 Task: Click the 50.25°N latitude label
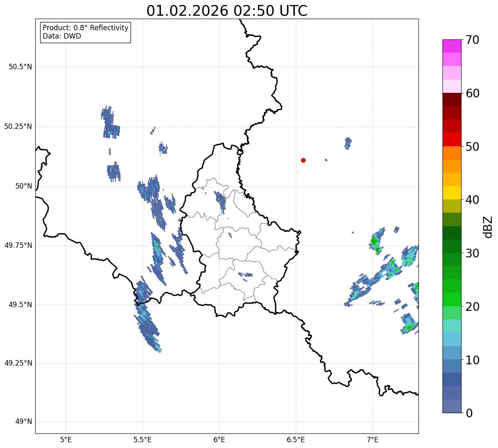click(18, 126)
